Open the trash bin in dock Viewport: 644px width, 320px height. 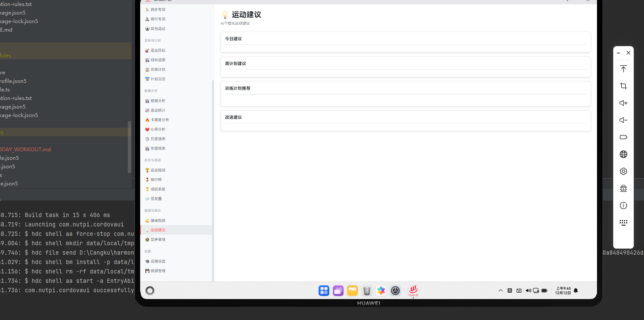(x=367, y=291)
